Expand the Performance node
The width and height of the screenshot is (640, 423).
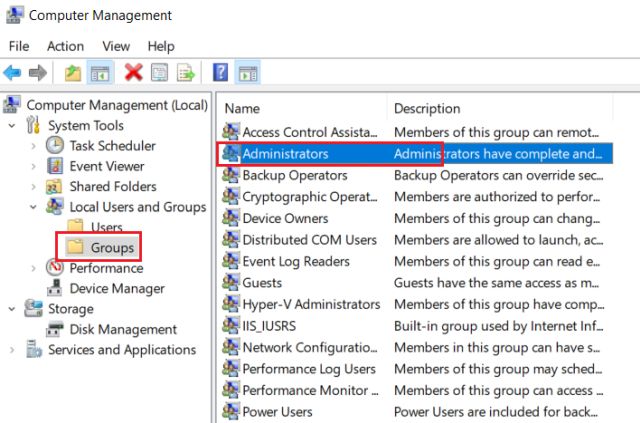[x=33, y=268]
